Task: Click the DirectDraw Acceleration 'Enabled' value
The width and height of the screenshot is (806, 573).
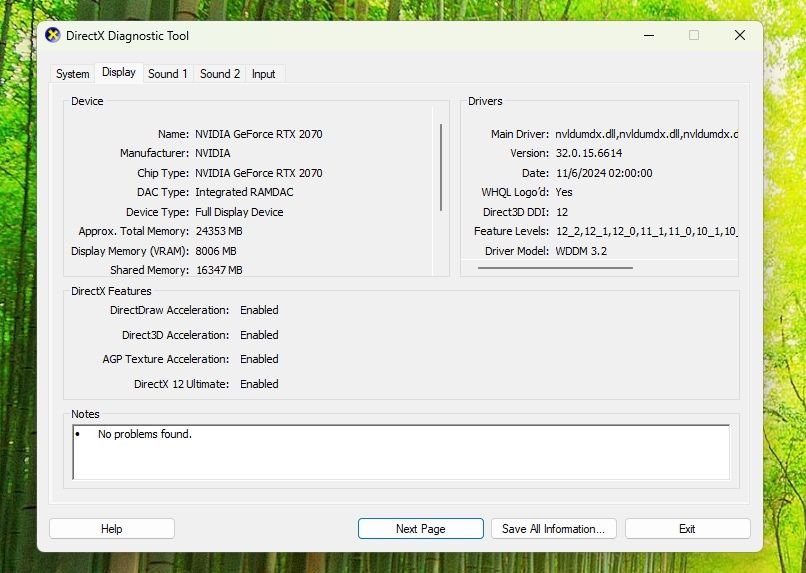Action: [x=259, y=310]
